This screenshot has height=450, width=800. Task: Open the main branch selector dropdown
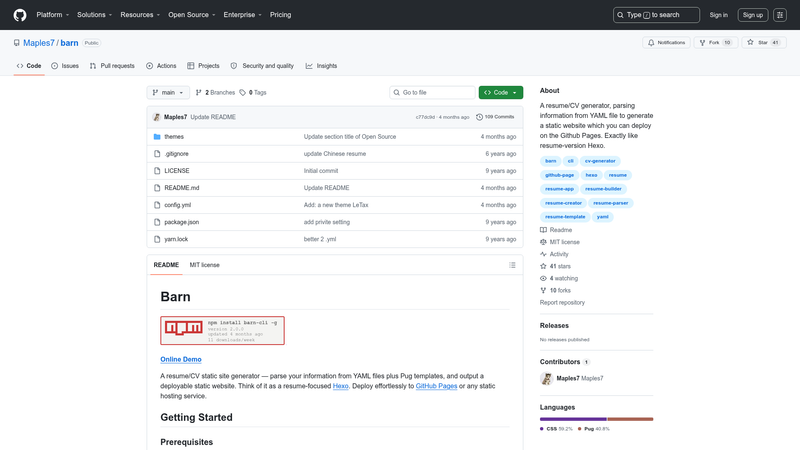pyautogui.click(x=168, y=92)
